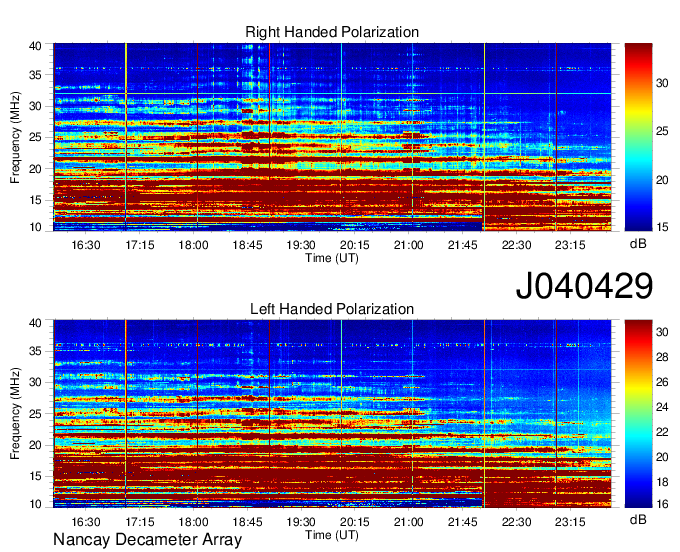Click the 15 value on top colorbar
This screenshot has height=552, width=680.
(x=662, y=226)
